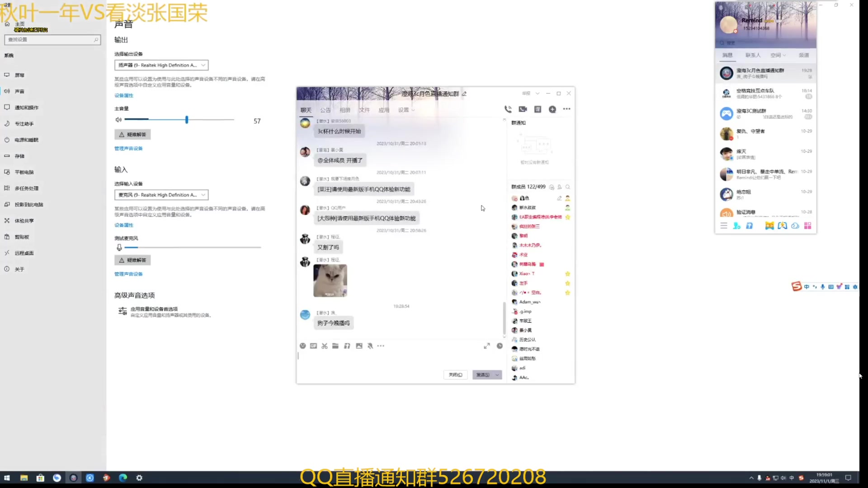Screen dimensions: 868x488
Task: Switch to 频道 tab in QQ main panel
Action: coord(804,55)
